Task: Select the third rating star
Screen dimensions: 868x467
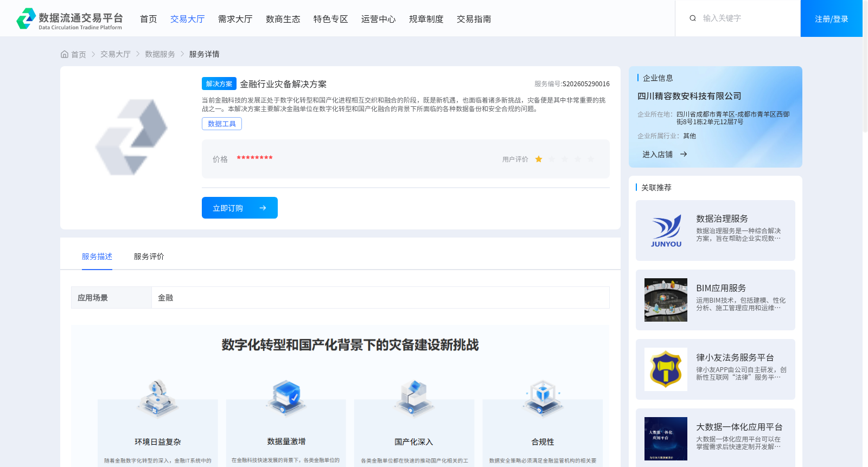Action: pos(565,159)
